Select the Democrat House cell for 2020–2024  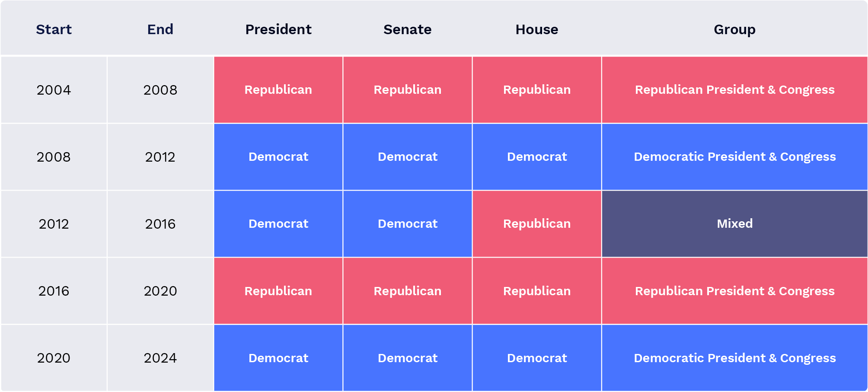click(x=536, y=358)
